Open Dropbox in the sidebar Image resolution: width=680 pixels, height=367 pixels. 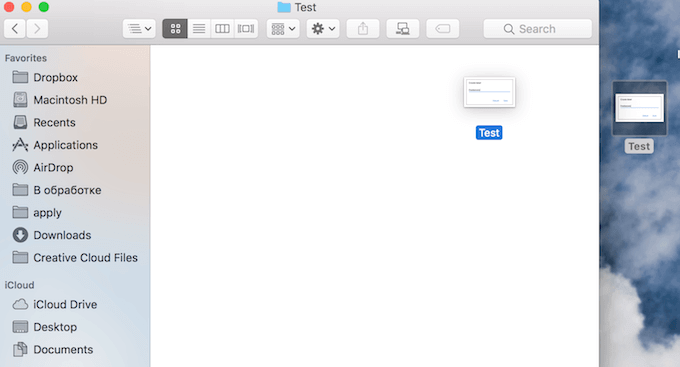coord(56,78)
